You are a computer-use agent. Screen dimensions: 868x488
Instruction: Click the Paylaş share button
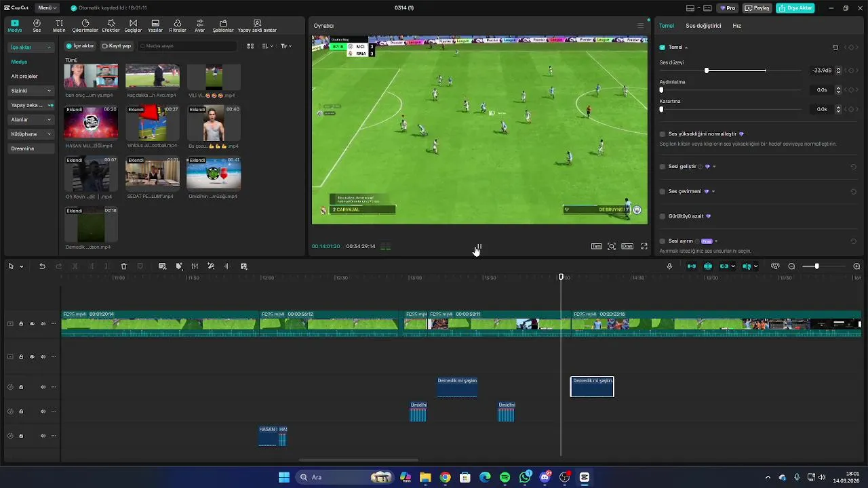pos(757,8)
